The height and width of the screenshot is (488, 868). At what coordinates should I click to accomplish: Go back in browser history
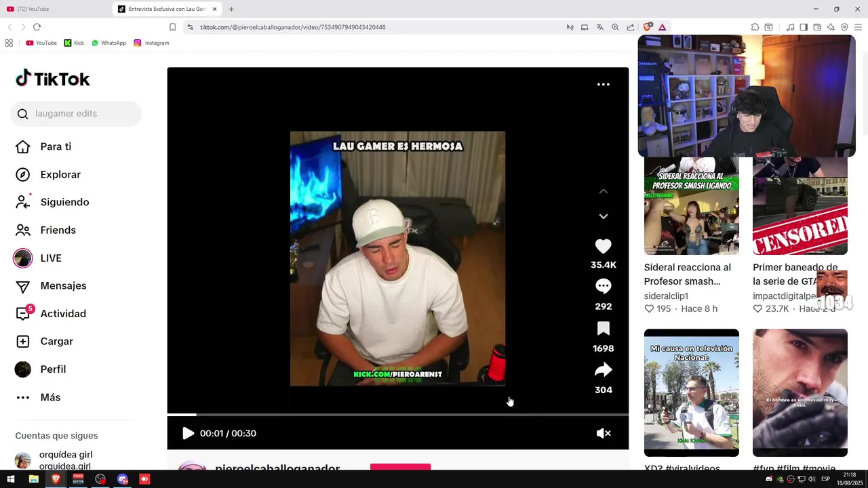point(9,27)
